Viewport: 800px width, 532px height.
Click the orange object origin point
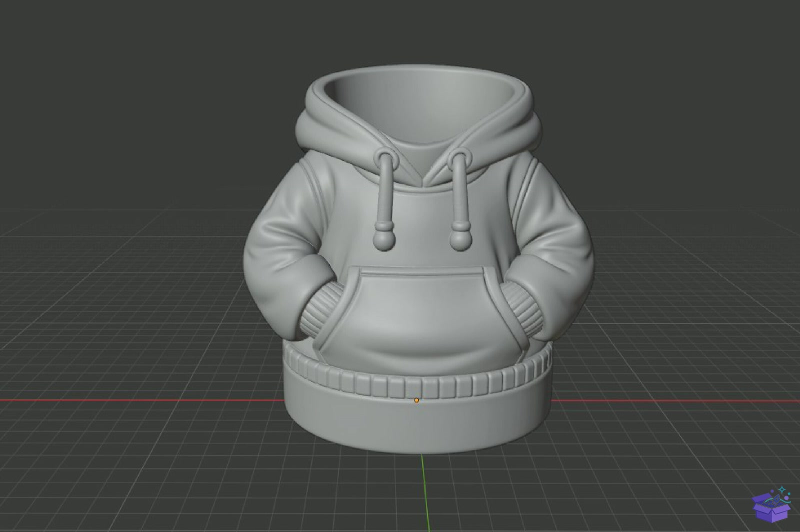[x=416, y=400]
